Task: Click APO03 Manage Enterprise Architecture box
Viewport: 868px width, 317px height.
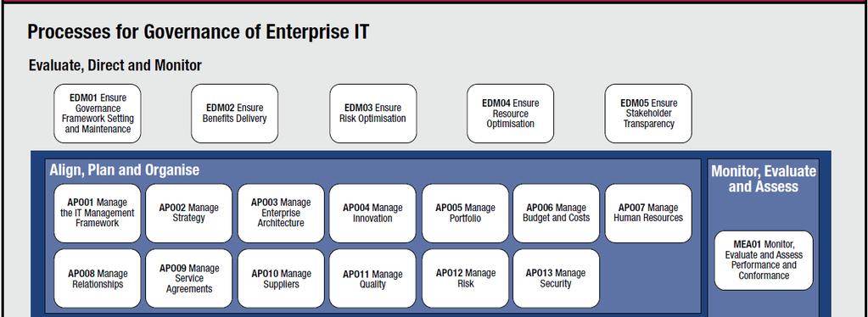Action: (x=281, y=213)
